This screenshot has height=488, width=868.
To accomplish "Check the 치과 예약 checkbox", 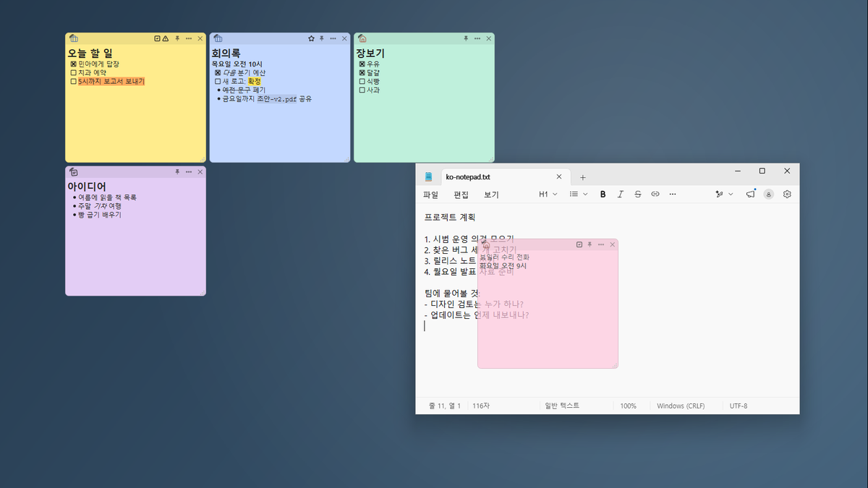I will click(73, 73).
